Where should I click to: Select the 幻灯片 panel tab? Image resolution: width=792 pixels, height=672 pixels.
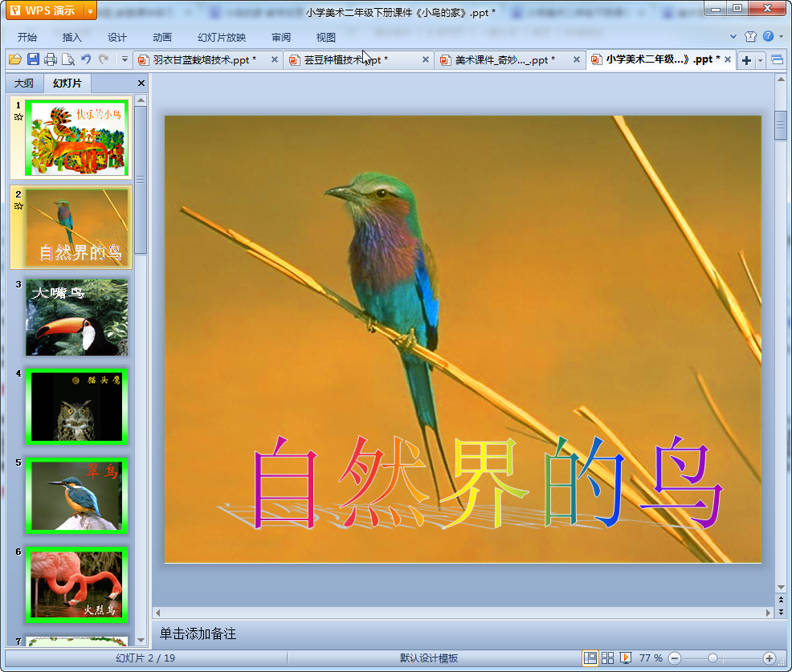67,83
